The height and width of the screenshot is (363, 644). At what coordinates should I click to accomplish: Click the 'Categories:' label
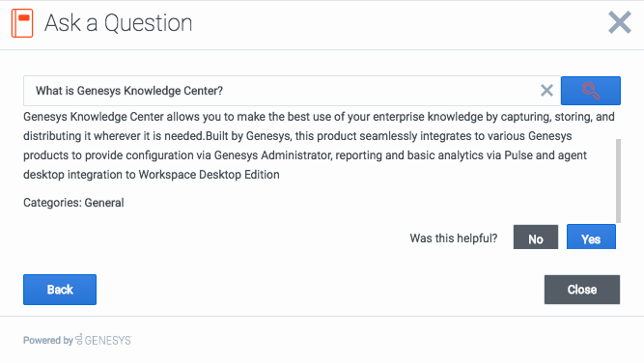click(x=52, y=203)
